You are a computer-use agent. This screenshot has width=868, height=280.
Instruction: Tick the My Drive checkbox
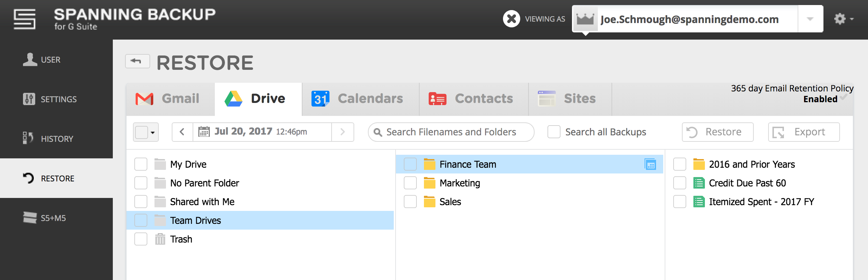(x=141, y=164)
